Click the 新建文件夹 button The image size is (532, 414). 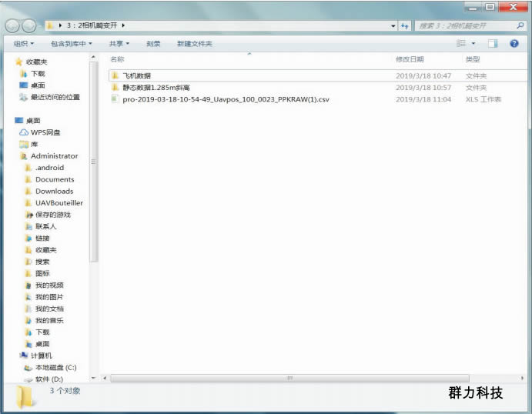click(x=194, y=44)
